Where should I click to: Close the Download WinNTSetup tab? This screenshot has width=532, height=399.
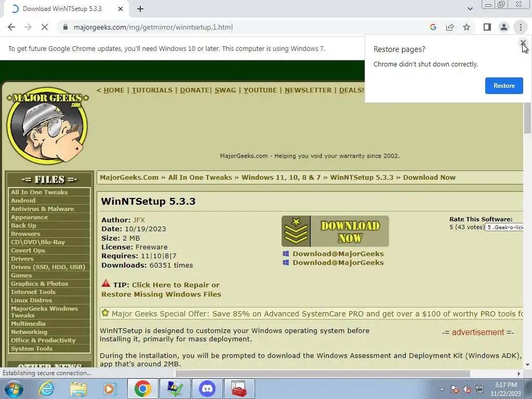[121, 9]
